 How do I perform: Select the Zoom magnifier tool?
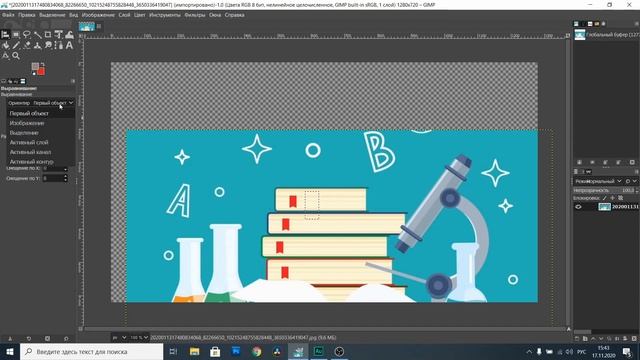[16, 56]
